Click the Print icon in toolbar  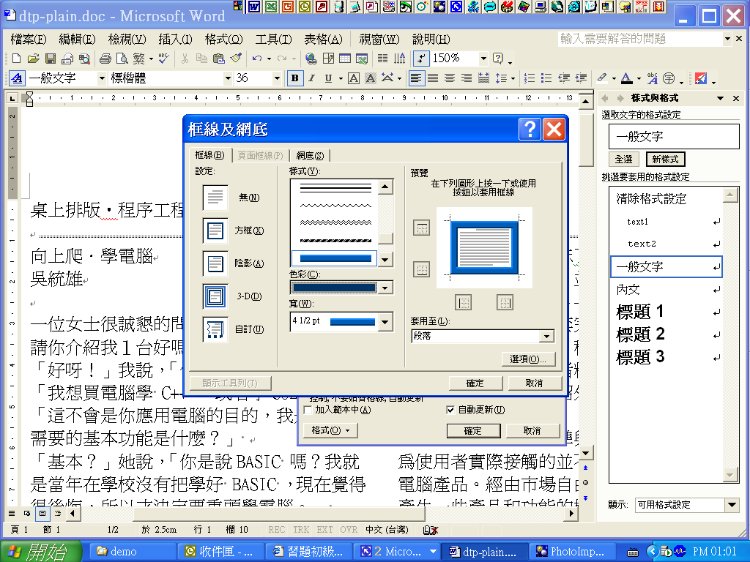tap(105, 58)
